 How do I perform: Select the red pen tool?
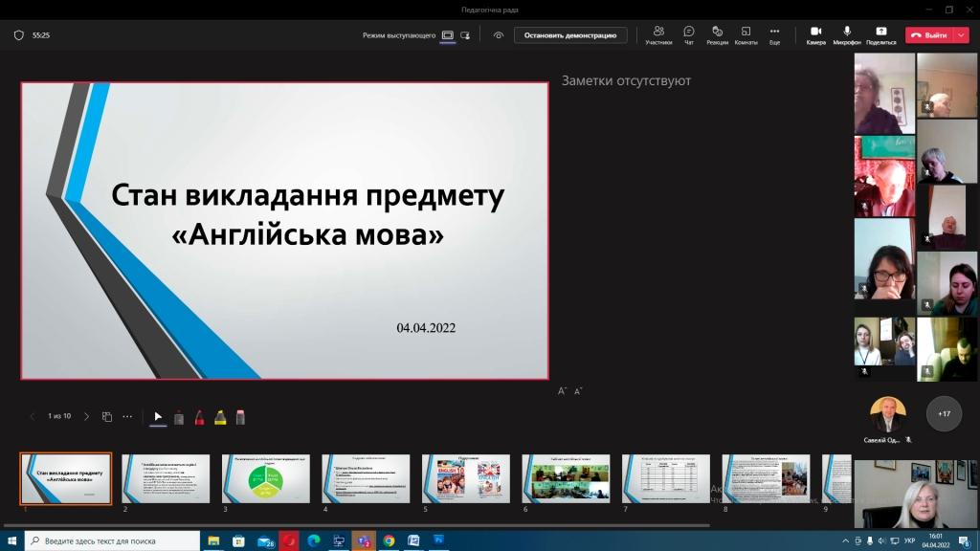click(199, 417)
